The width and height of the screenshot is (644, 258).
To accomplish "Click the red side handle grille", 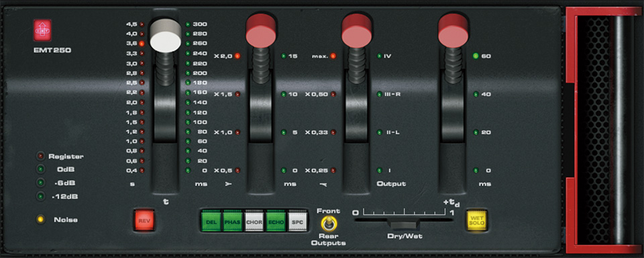I will (604, 130).
